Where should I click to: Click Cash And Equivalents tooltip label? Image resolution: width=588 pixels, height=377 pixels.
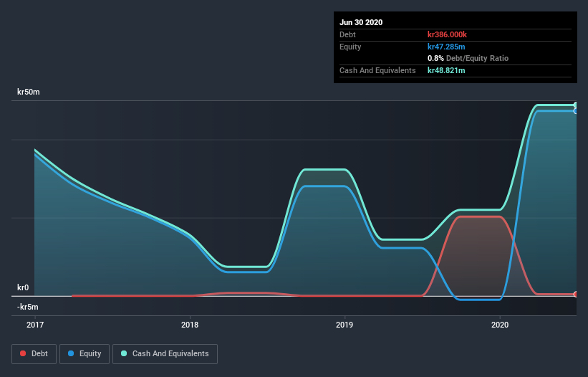pos(377,70)
